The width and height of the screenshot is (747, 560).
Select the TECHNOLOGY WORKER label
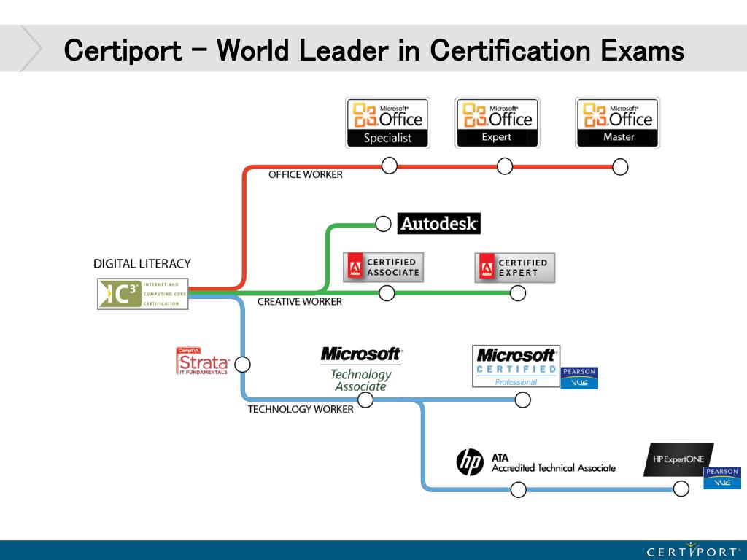[301, 409]
